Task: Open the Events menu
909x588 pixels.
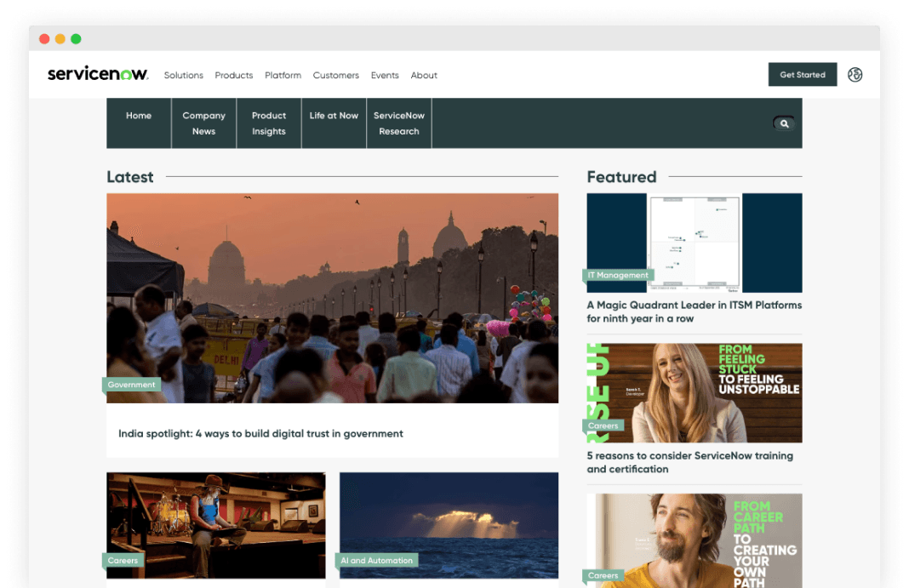Action: click(385, 76)
